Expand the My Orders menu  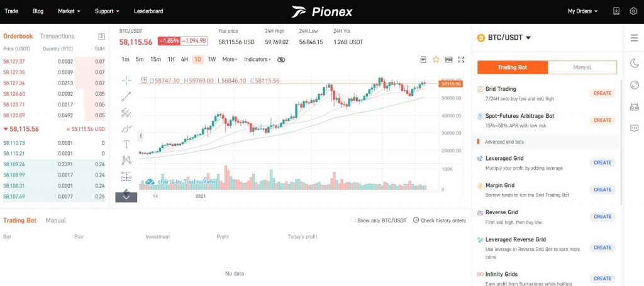coord(582,11)
